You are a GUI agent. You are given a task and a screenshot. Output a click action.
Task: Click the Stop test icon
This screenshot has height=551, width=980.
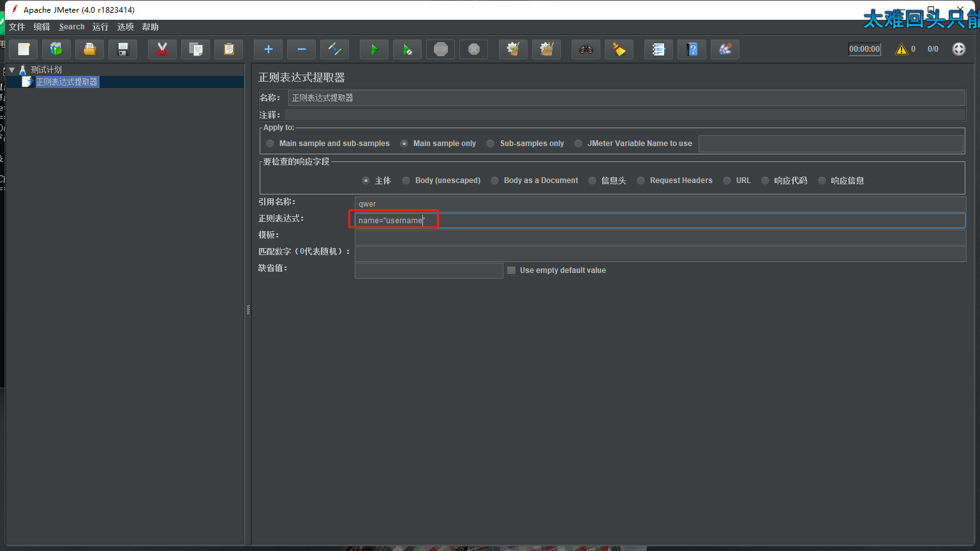441,49
